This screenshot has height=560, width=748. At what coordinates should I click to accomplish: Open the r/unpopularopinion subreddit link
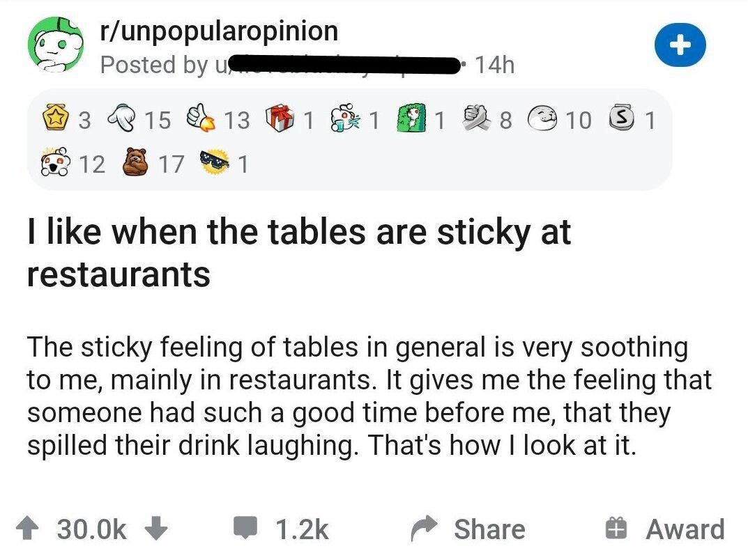coord(219,31)
